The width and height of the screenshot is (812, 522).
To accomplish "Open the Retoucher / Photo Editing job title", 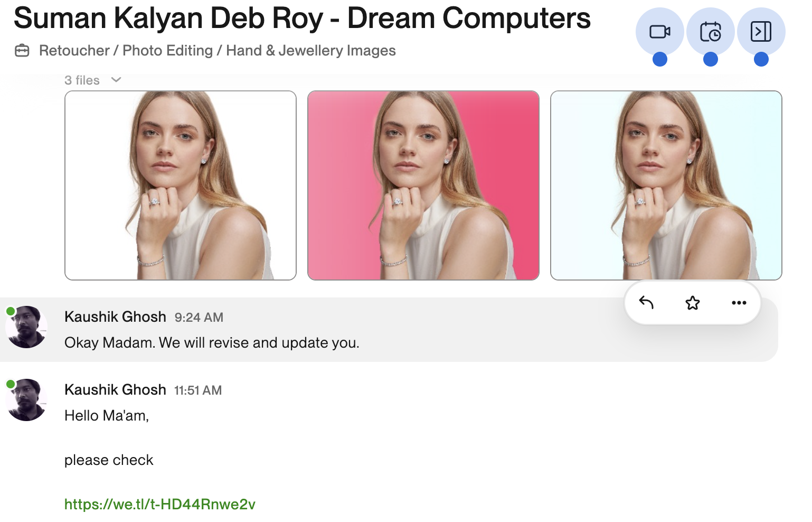I will (217, 51).
